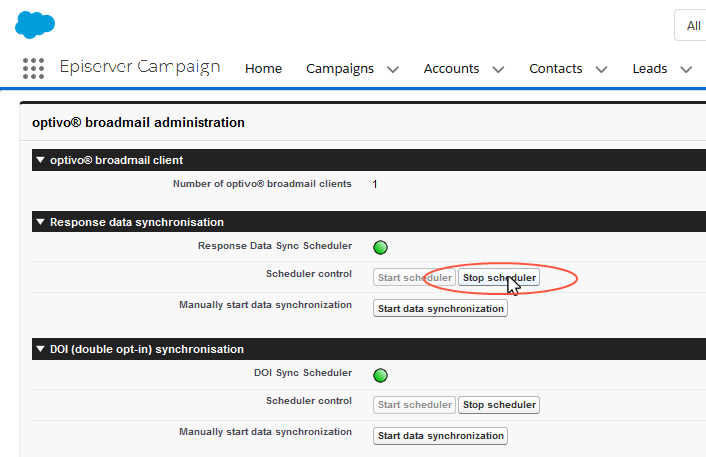Navigate to the Contacts tab
The height and width of the screenshot is (457, 706).
[555, 69]
